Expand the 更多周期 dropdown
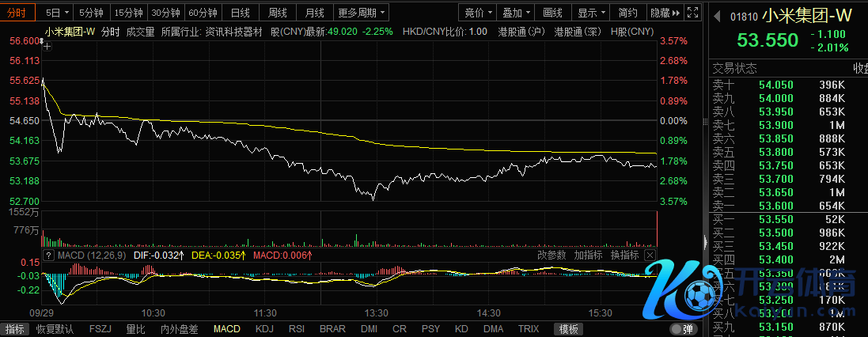Viewport: 868px width, 337px height. pyautogui.click(x=362, y=13)
